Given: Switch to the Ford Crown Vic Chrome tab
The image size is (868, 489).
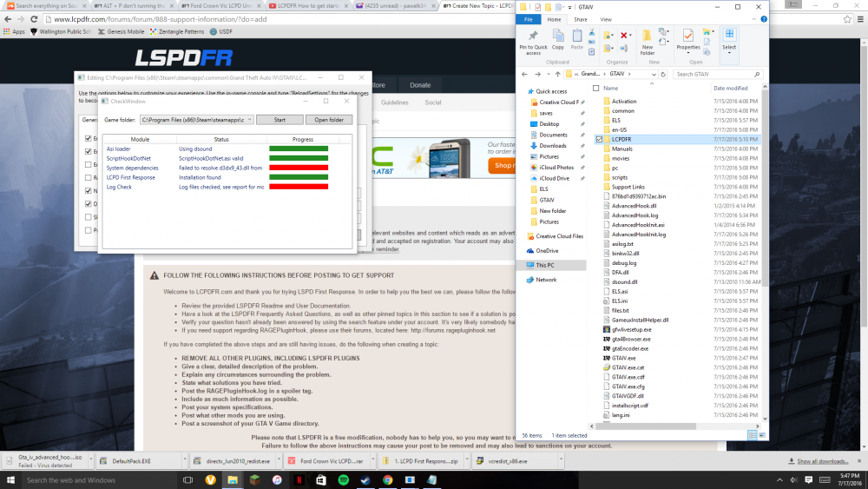Looking at the screenshot, I should pyautogui.click(x=220, y=5).
